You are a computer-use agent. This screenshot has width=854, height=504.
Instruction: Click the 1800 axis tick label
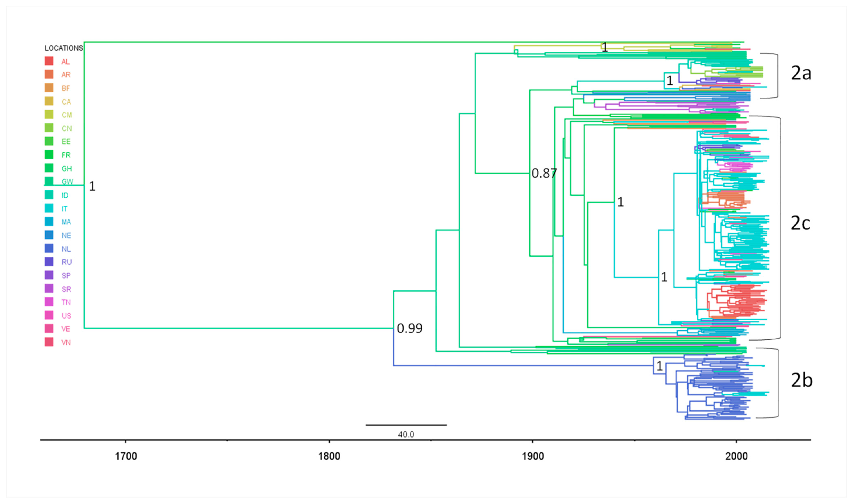tap(329, 456)
